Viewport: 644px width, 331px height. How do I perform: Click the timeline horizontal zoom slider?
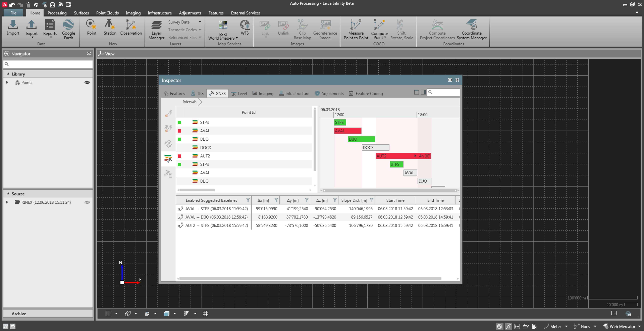point(390,190)
